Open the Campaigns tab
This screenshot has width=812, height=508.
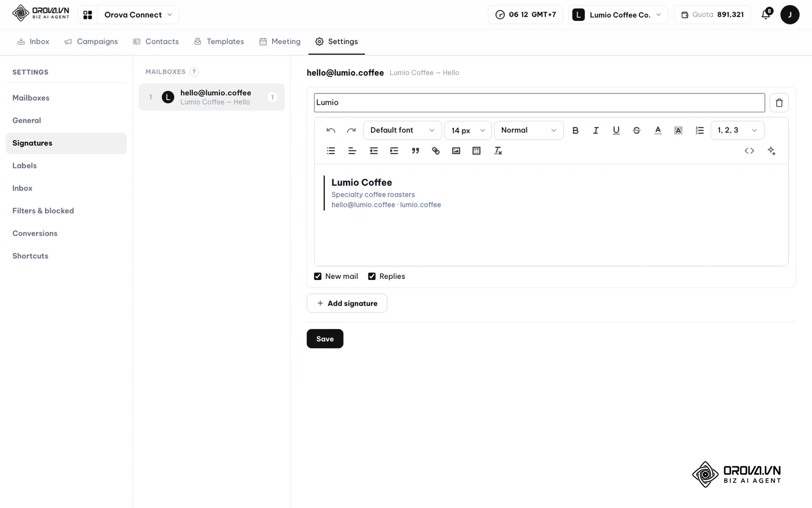tap(91, 42)
